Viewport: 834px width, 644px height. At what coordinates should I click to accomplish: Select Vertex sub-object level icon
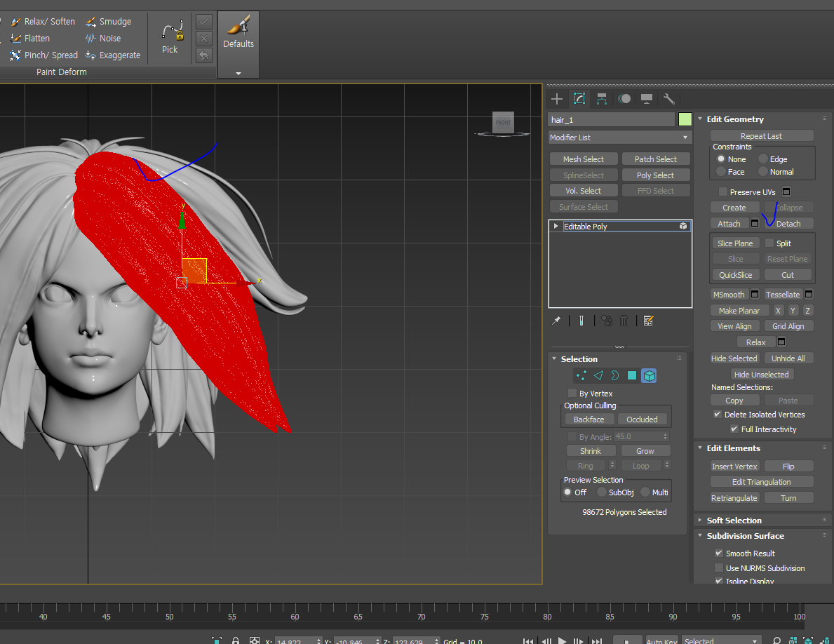[x=580, y=376]
